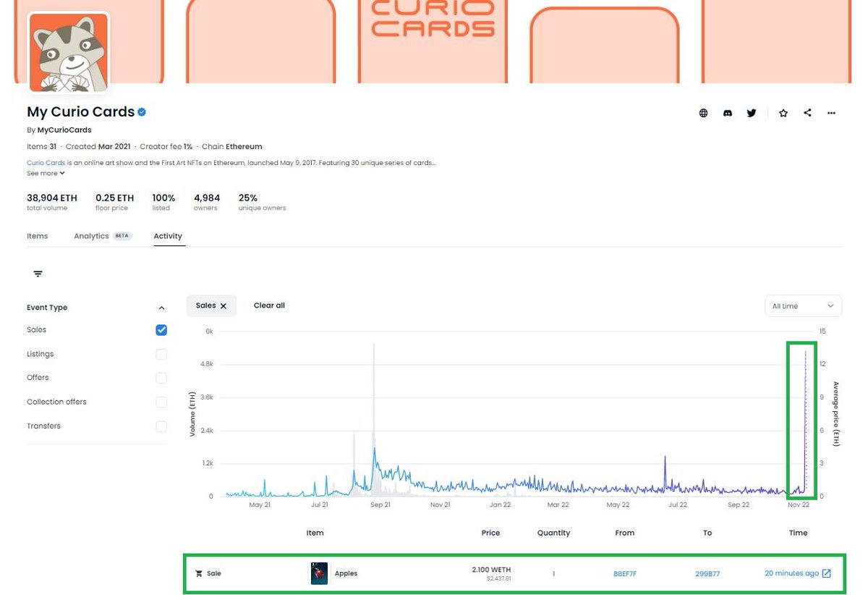
Task: Click the filter list icon
Action: (x=38, y=274)
